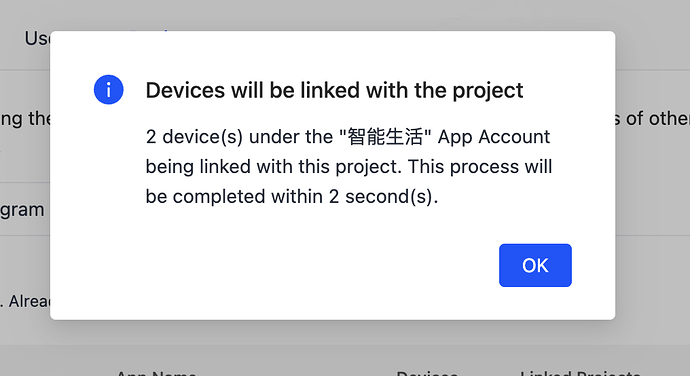The height and width of the screenshot is (376, 690).
Task: Click the "gram" text left of the dialog
Action: point(22,210)
